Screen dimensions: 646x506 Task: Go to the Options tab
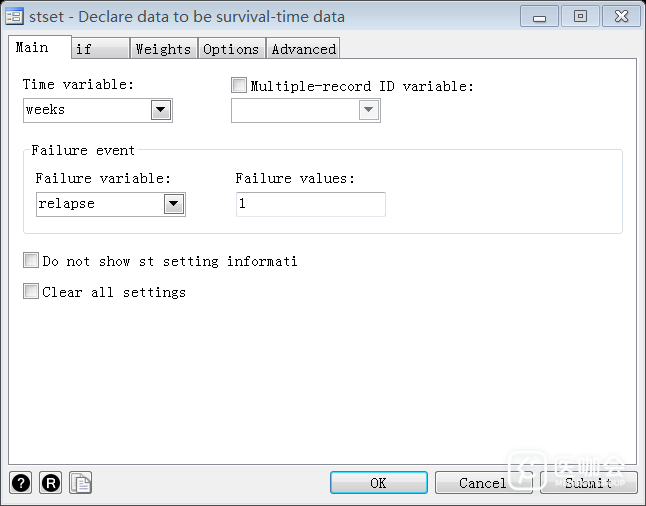click(x=231, y=49)
